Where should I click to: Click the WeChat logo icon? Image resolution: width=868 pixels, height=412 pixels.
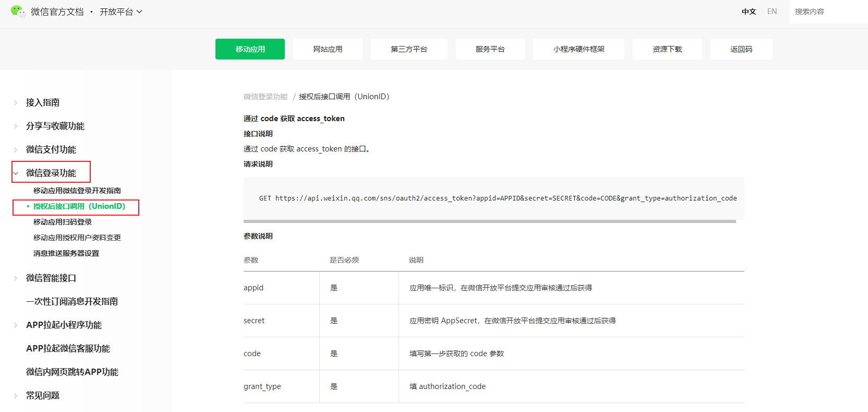click(x=18, y=11)
